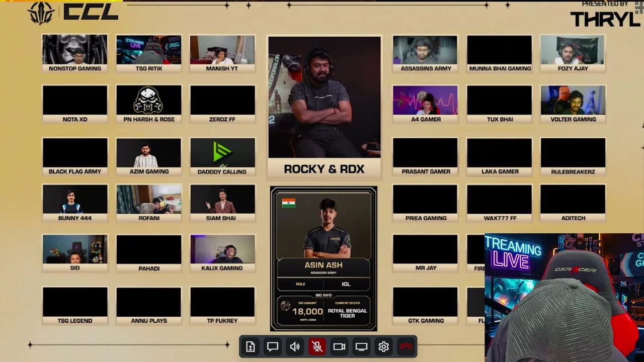This screenshot has height=362, width=644.
Task: Click the Pahadi tile
Action: [149, 253]
